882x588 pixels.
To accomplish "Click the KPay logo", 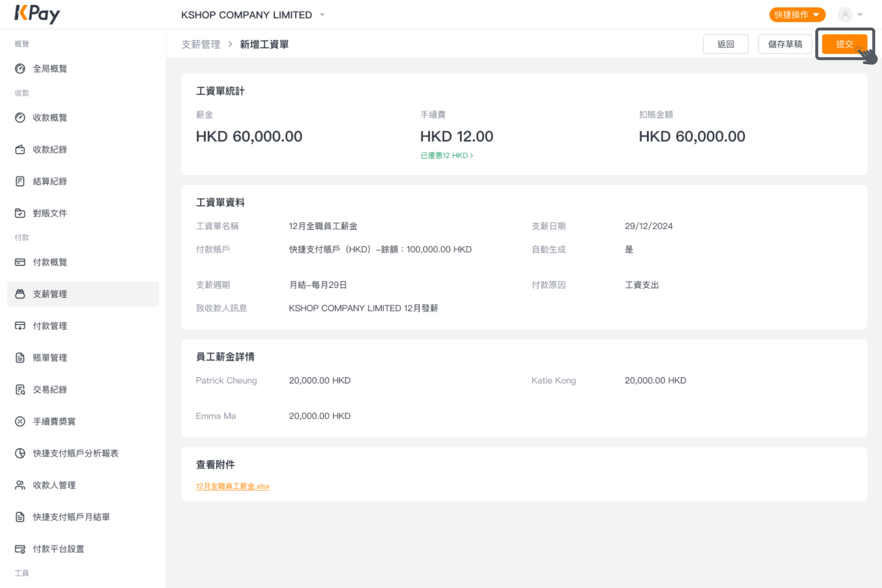I will click(37, 14).
